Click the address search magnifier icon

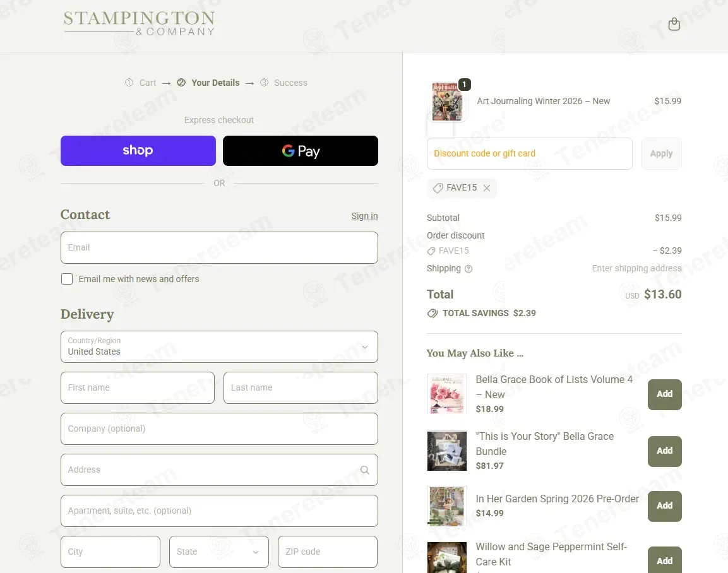click(x=365, y=470)
